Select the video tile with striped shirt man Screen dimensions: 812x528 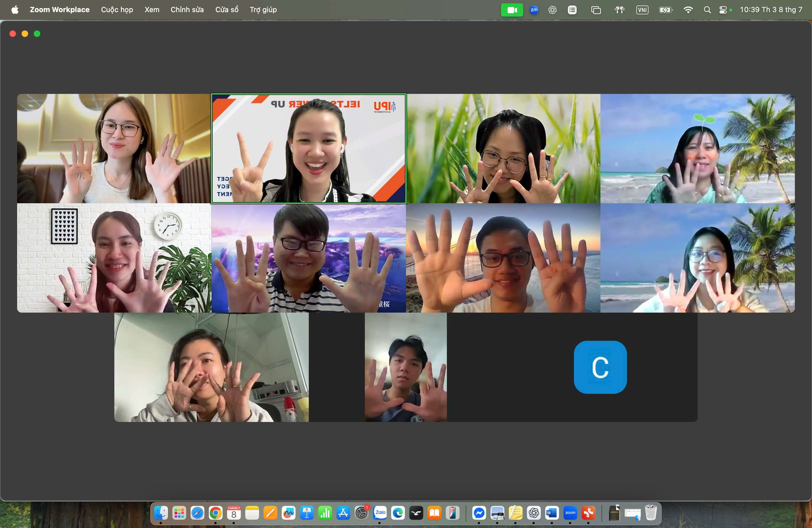pyautogui.click(x=309, y=258)
